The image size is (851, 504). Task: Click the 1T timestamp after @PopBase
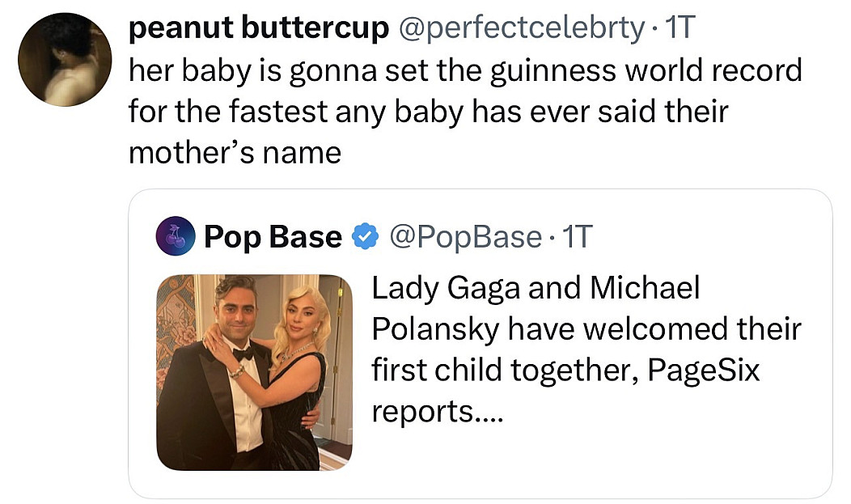click(577, 236)
